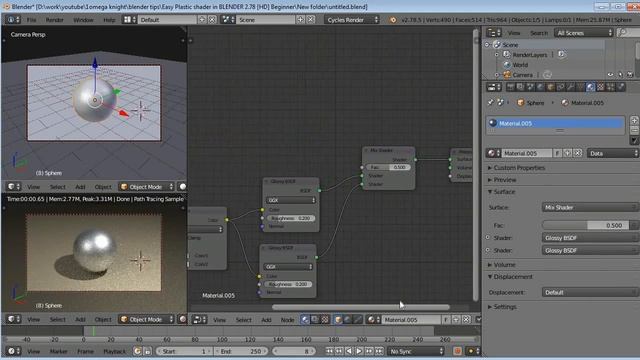The height and width of the screenshot is (360, 640).
Task: Jump to end frame in timeline
Action: [x=379, y=351]
